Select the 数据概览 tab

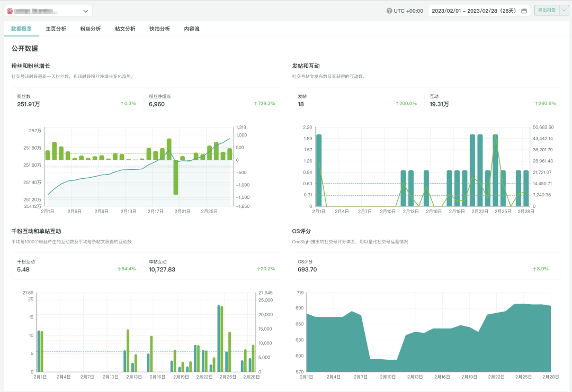(x=21, y=29)
